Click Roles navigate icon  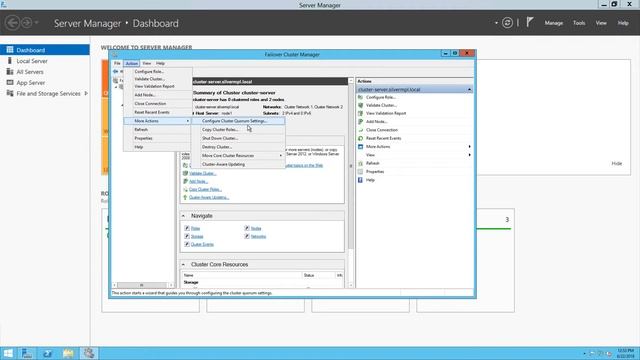tap(187, 228)
